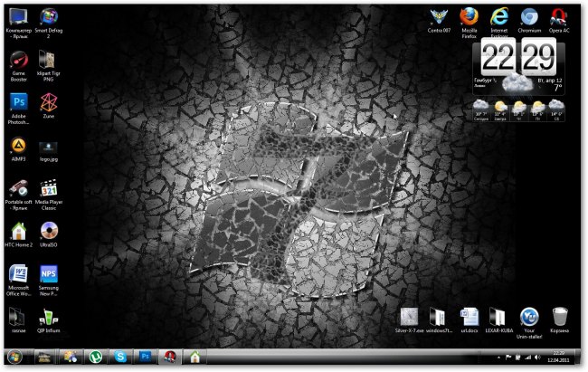Open the HTC Home 2 desktop icon
Viewport: 588px width, 372px height.
[x=18, y=232]
